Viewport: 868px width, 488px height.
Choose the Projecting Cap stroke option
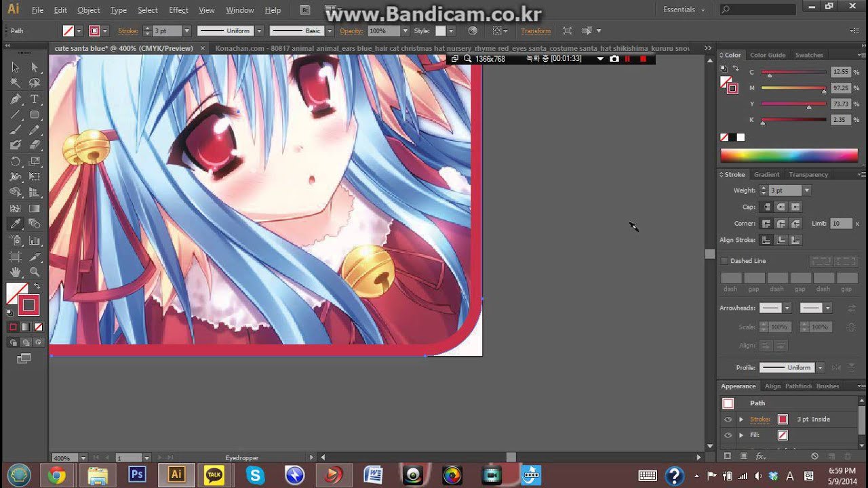pos(795,207)
